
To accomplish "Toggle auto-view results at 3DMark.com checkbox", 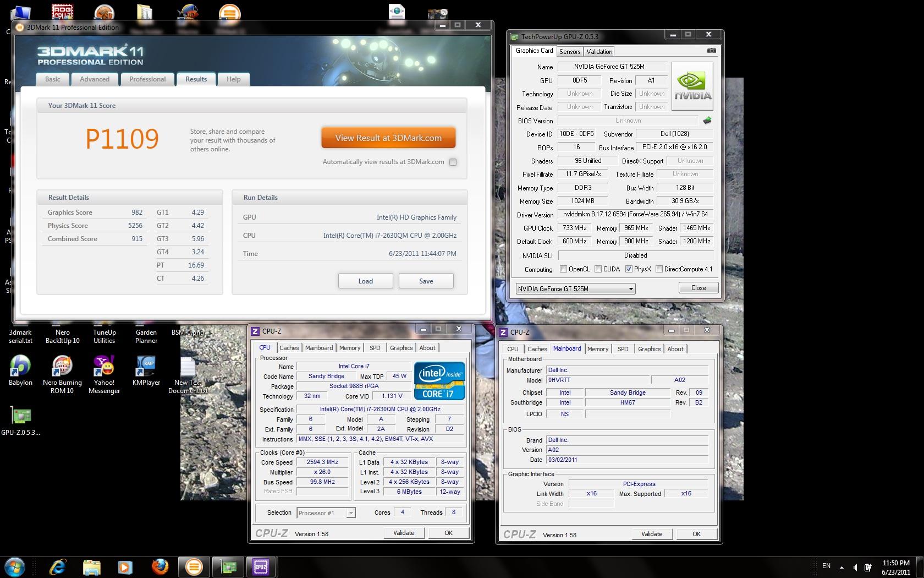I will click(453, 162).
